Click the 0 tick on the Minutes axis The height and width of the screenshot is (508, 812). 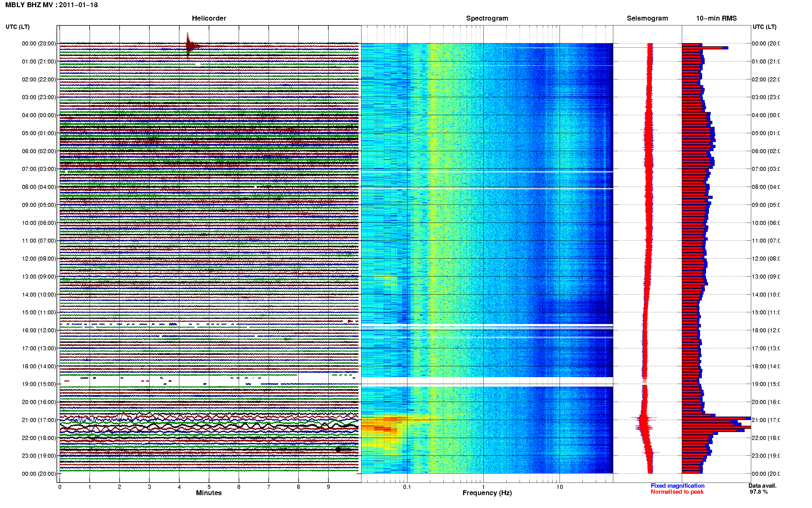[60, 487]
